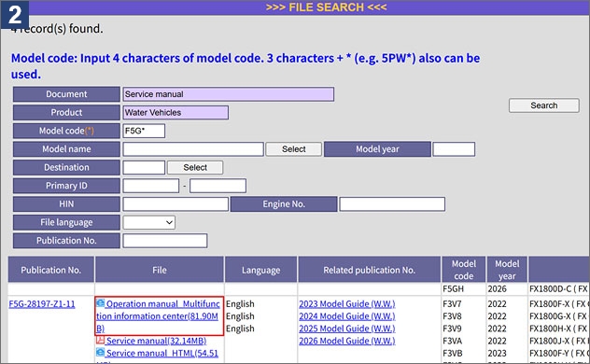Viewport: 590px width, 364px height.
Task: Click model name FX1800D-C cell
Action: pyautogui.click(x=559, y=288)
